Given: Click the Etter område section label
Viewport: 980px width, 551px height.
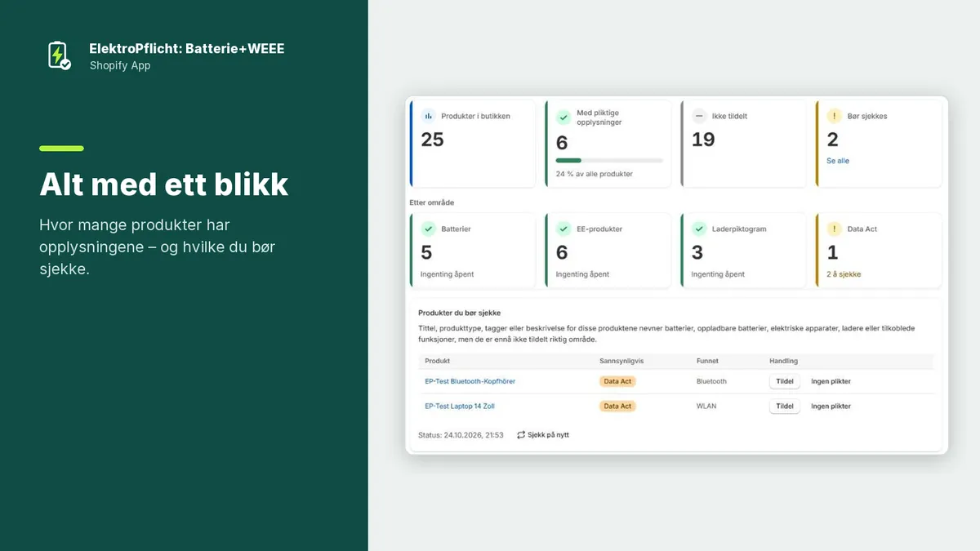Looking at the screenshot, I should tap(432, 202).
